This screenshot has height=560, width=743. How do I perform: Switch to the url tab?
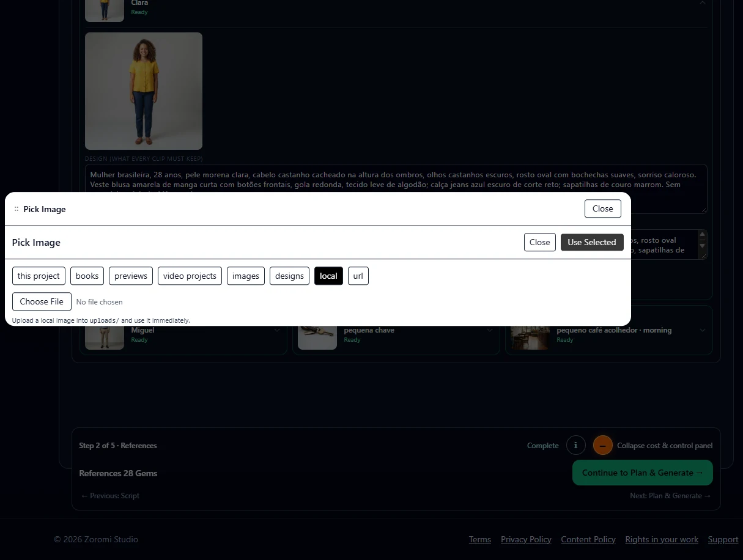[358, 276]
